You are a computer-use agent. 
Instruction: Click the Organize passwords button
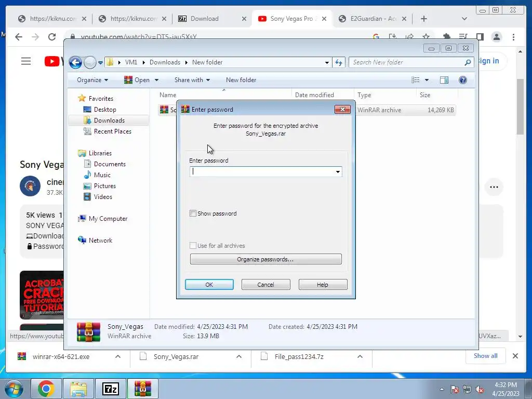click(265, 259)
